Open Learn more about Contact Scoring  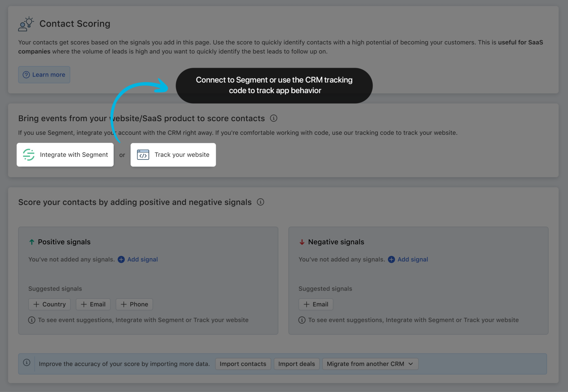click(x=44, y=75)
